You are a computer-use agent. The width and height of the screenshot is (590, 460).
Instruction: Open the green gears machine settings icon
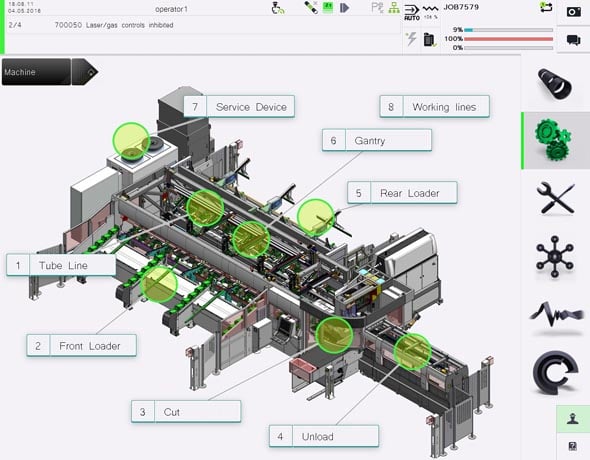click(x=553, y=140)
